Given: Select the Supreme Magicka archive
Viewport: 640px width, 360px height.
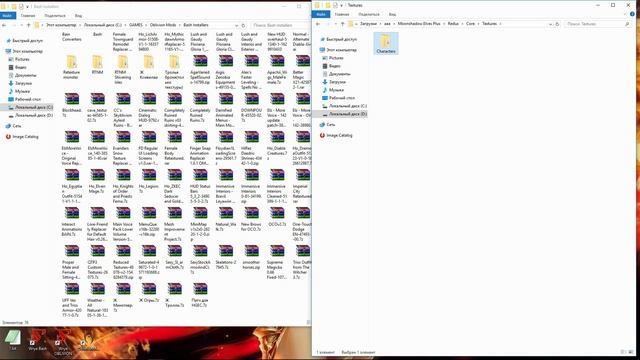Looking at the screenshot, I should [277, 262].
